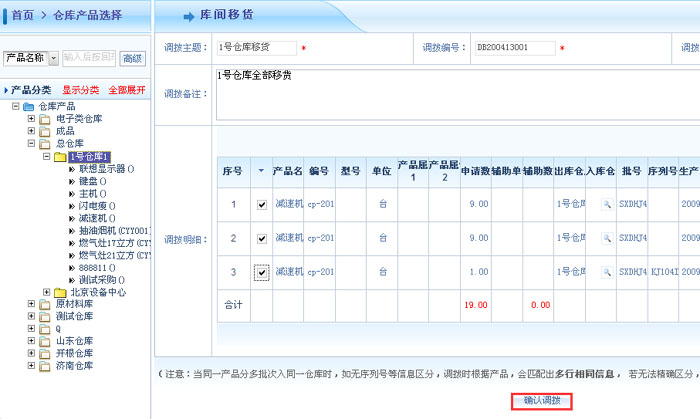
Task: Collapse the 总仓库 tree node
Action: click(x=31, y=143)
